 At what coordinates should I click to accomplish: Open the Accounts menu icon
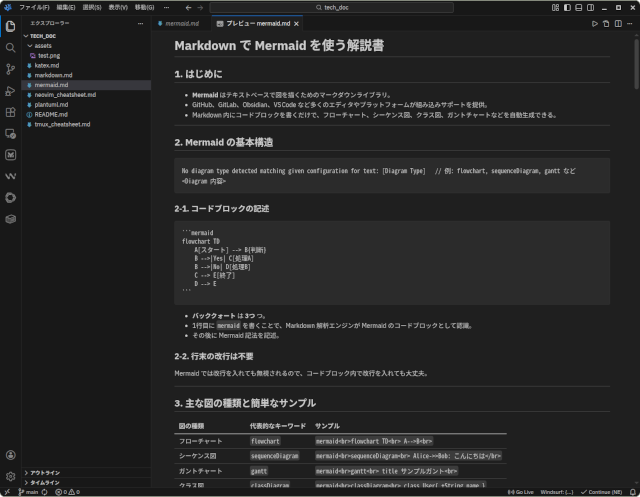point(10,455)
